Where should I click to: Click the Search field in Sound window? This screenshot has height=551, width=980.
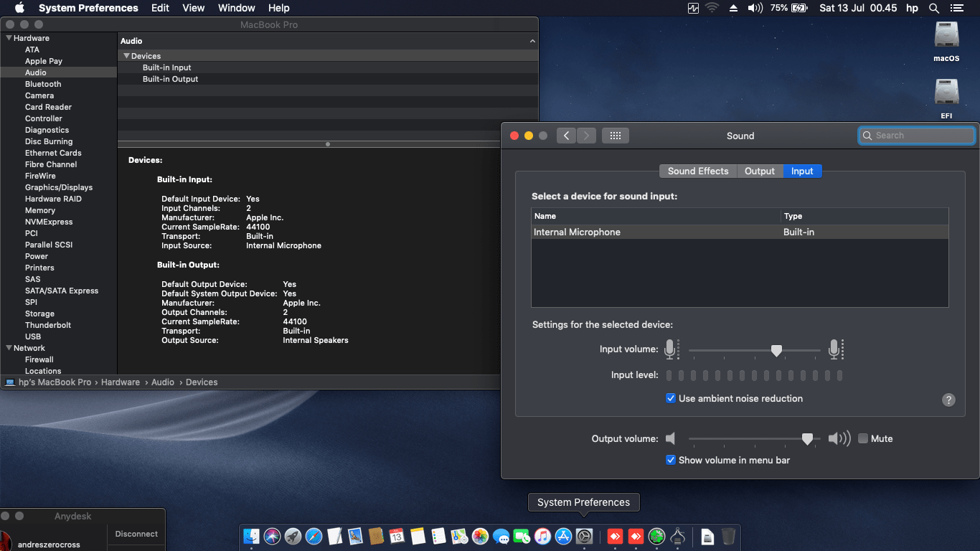pos(917,136)
